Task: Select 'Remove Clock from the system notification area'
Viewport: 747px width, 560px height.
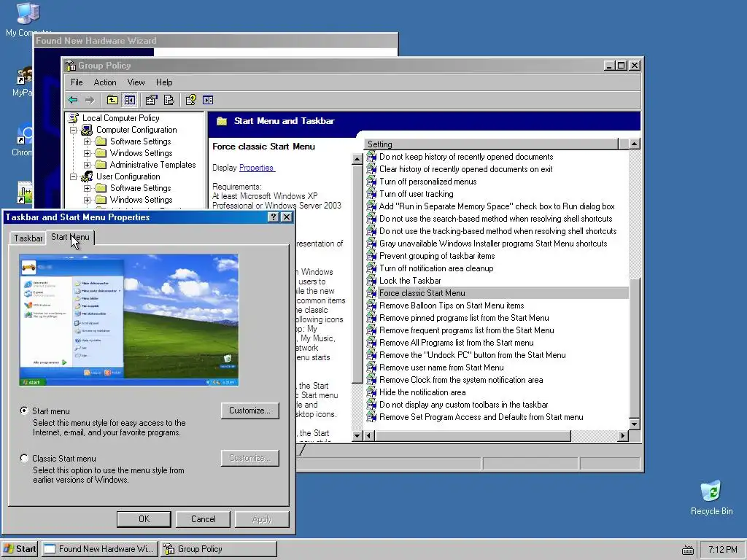Action: tap(461, 379)
